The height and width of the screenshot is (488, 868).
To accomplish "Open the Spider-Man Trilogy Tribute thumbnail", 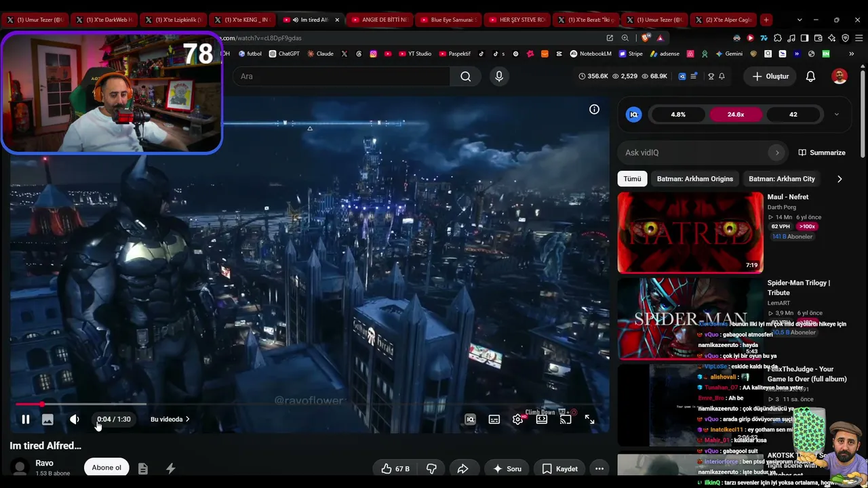I will [690, 319].
